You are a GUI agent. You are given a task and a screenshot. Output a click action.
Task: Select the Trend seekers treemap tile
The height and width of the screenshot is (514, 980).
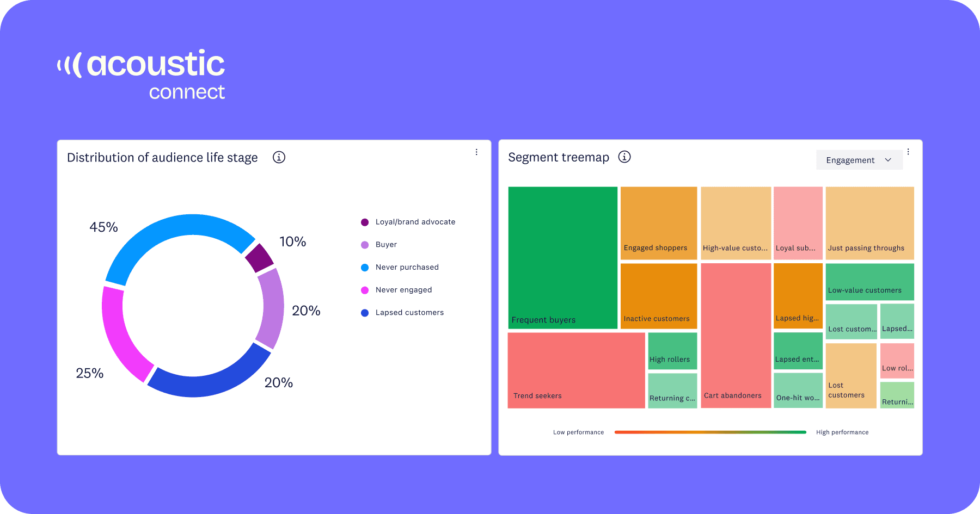576,369
